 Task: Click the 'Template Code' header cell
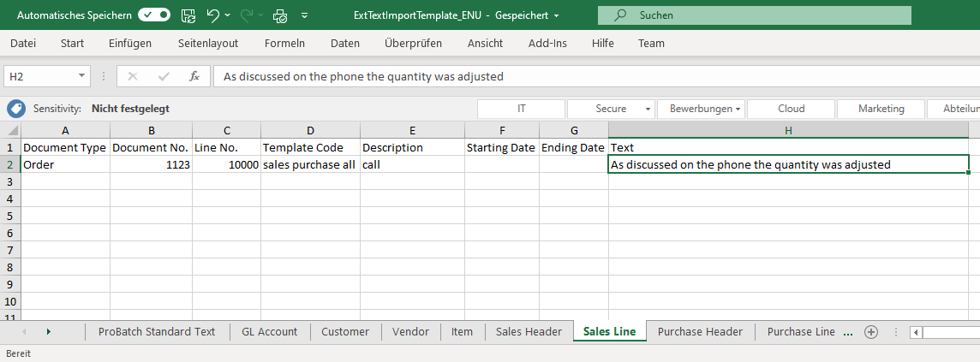pos(311,148)
